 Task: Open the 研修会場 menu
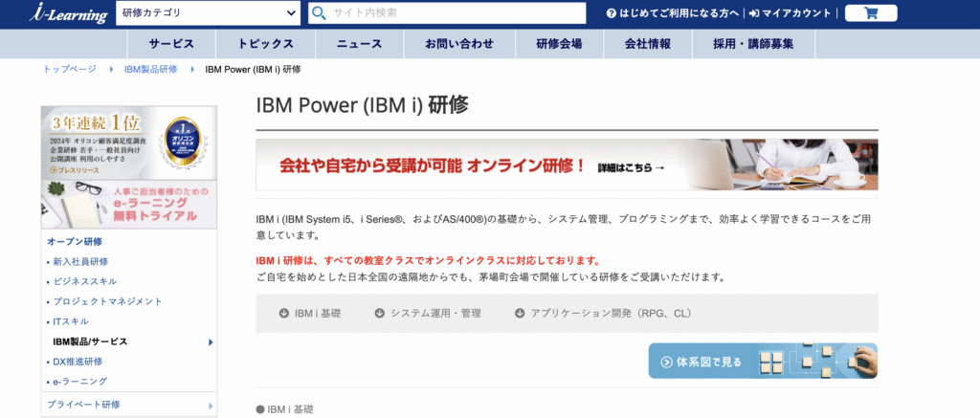tap(559, 44)
